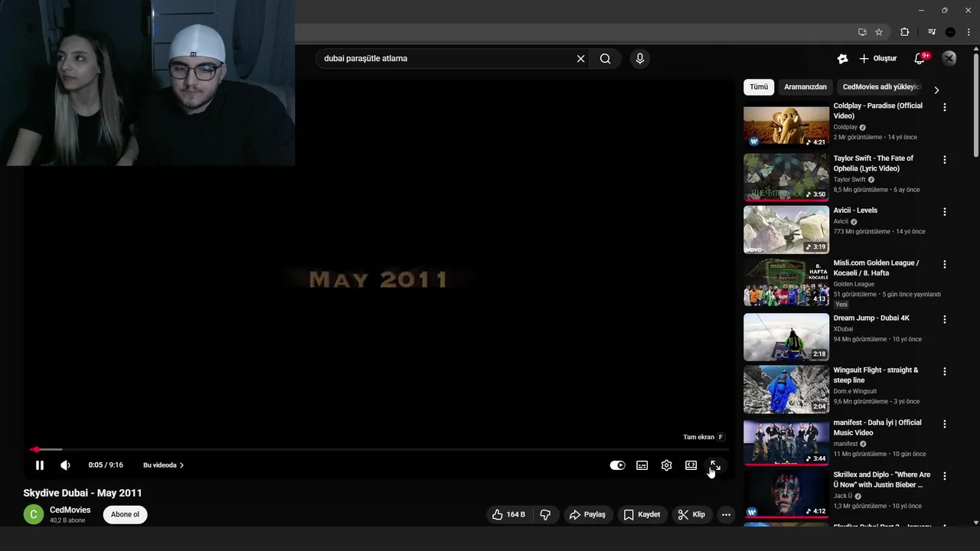Viewport: 980px width, 551px height.
Task: Click the 'Skydive Dubai - May 2011' title
Action: pyautogui.click(x=83, y=493)
